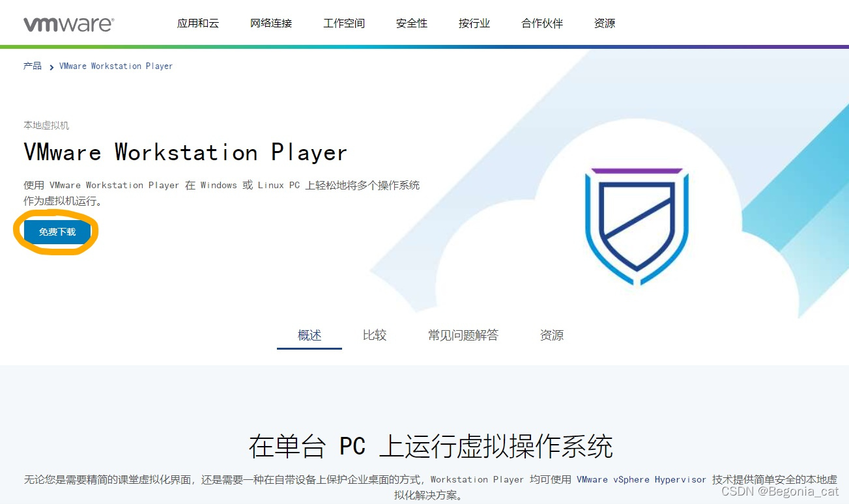849x504 pixels.
Task: Click the 在单台 PC 上运行虚拟操作系统 heading
Action: tap(431, 447)
